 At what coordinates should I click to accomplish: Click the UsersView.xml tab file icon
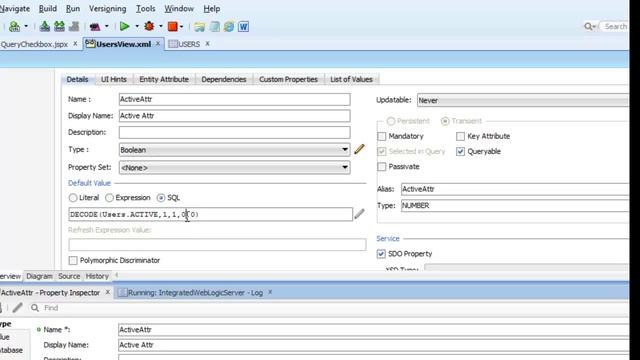[90, 44]
